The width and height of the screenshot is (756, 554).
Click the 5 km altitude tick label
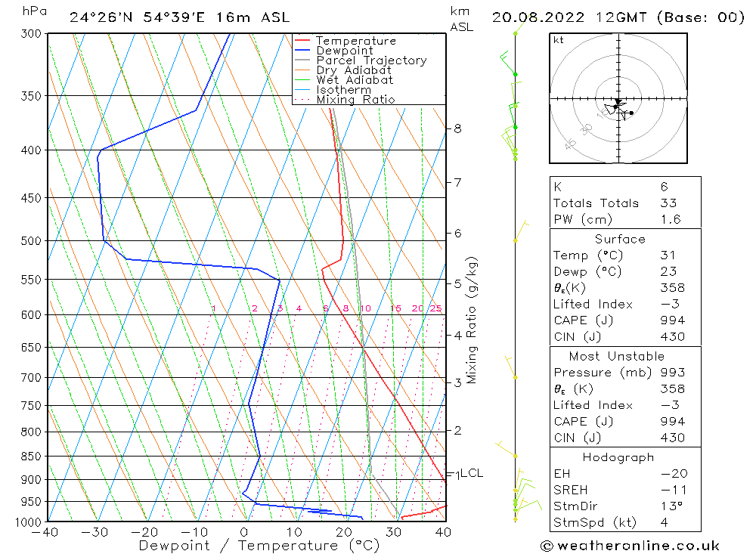457,283
